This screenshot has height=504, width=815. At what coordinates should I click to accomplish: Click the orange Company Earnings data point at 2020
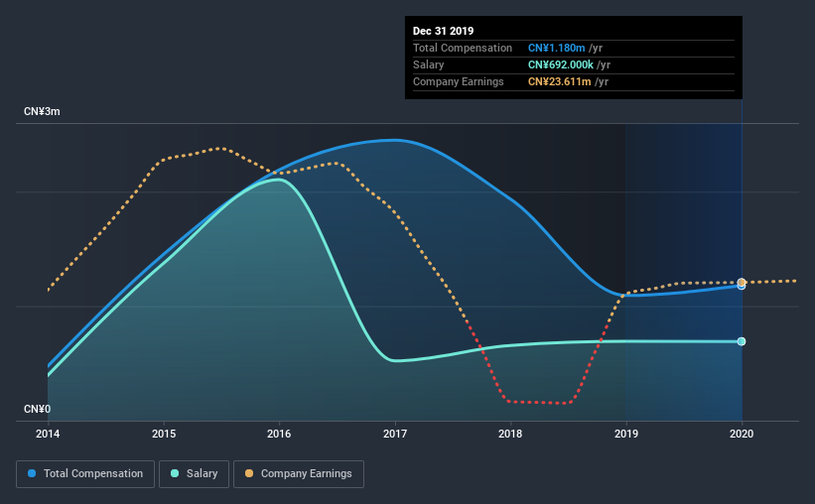tap(742, 282)
